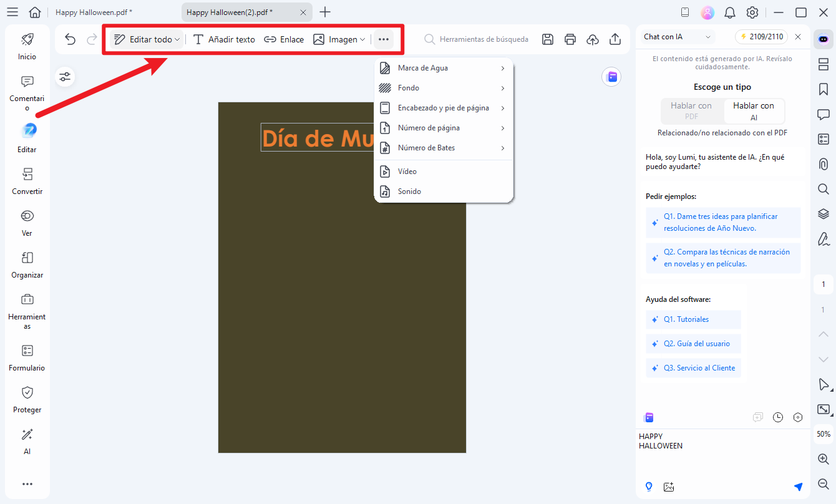Send the chat message with arrow icon
Screen dimensions: 836x504
[x=798, y=487]
